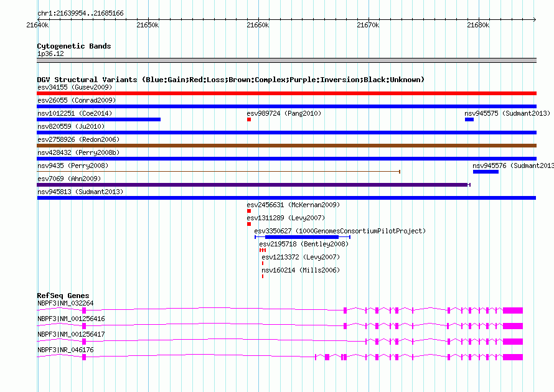Click the small blue bar under nsv945575
The image size is (554, 392).
click(469, 119)
